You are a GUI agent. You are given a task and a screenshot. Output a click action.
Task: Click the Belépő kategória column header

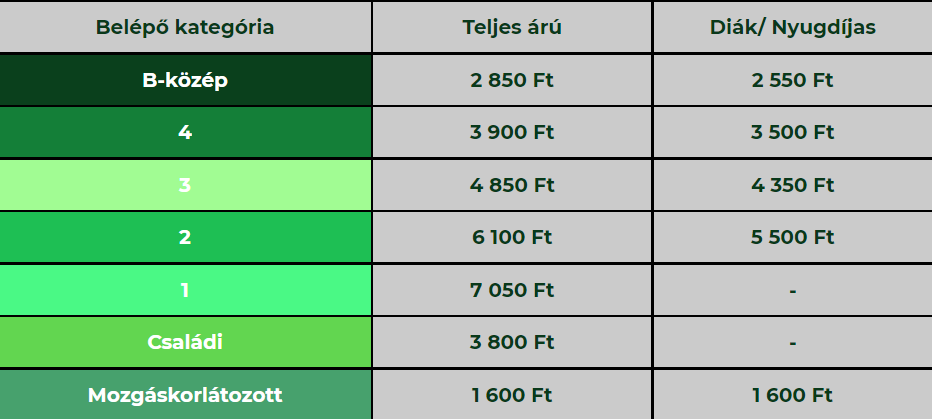tap(185, 27)
